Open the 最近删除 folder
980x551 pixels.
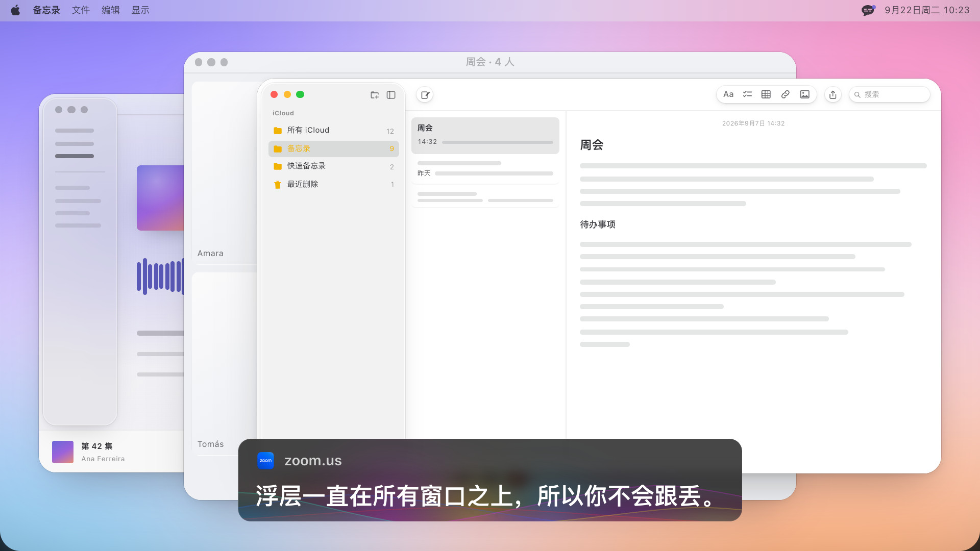coord(334,184)
